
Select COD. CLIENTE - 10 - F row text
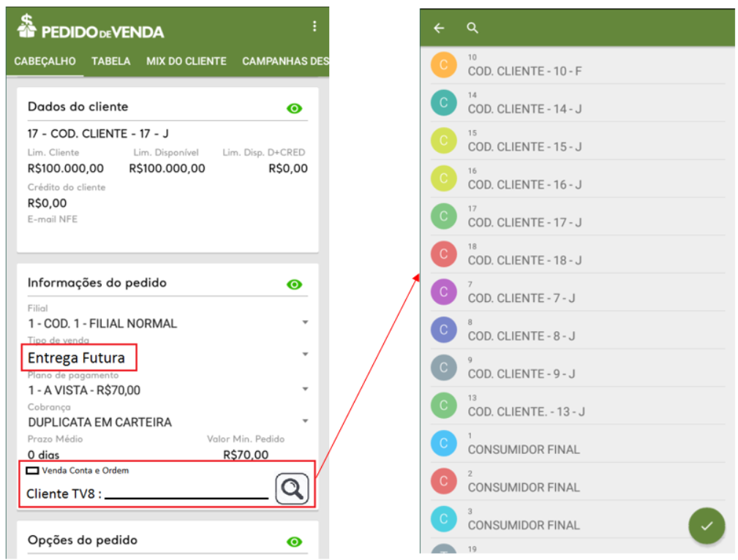[524, 72]
